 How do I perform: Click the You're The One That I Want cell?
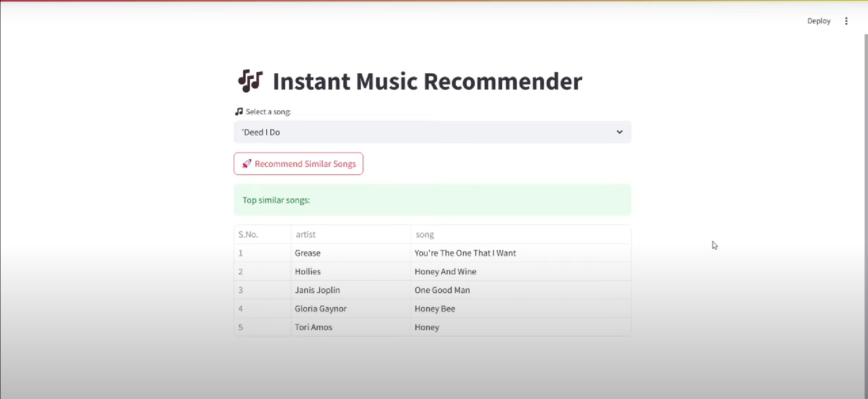click(520, 253)
